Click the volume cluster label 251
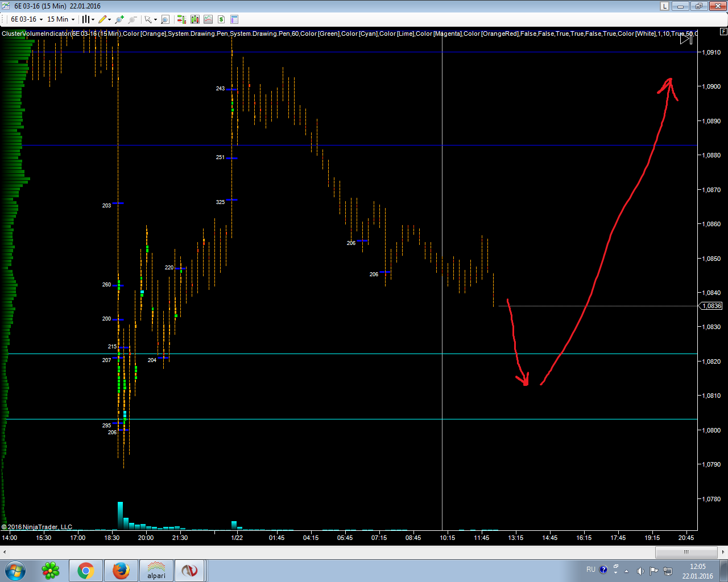 point(220,157)
